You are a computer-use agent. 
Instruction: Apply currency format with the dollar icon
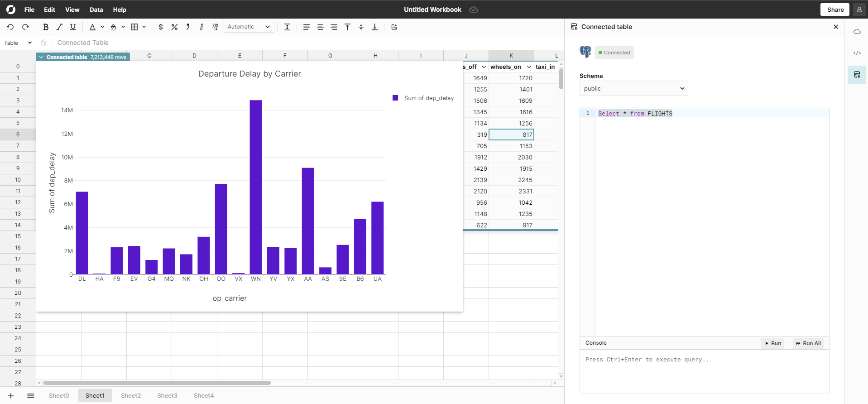click(x=161, y=27)
